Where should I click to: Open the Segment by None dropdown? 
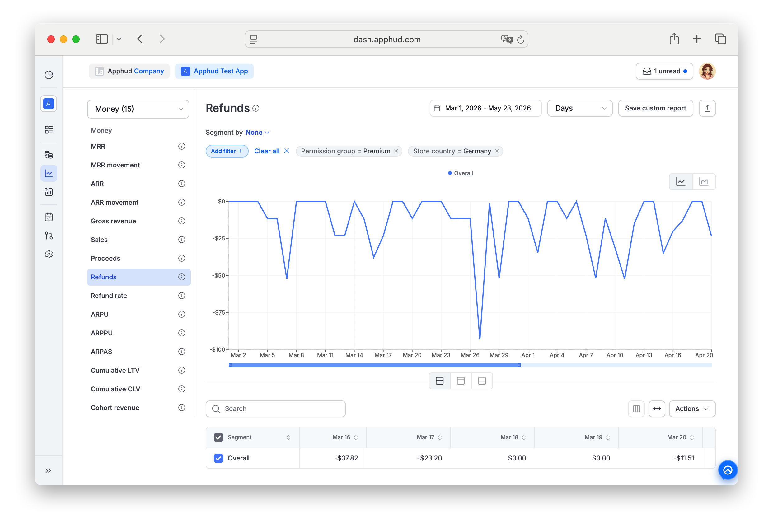coord(257,133)
